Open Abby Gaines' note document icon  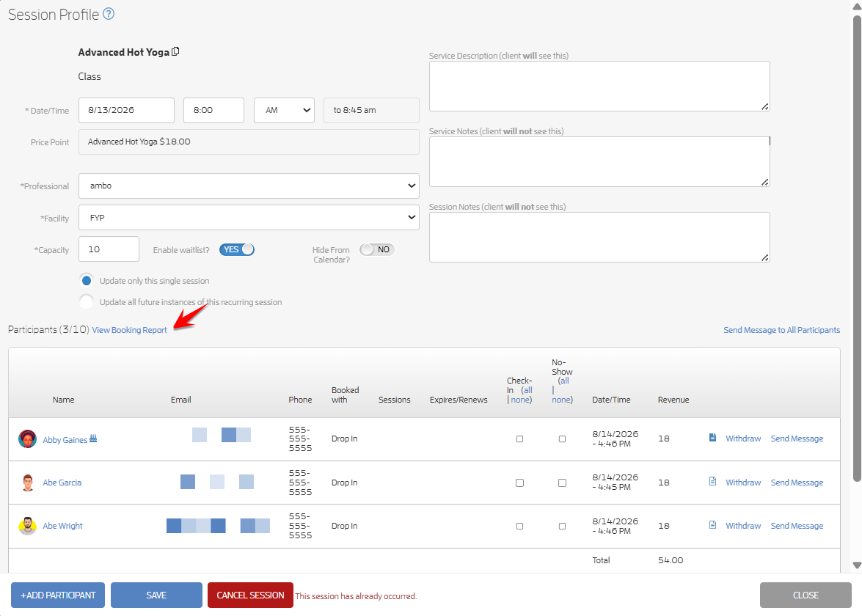pyautogui.click(x=712, y=438)
